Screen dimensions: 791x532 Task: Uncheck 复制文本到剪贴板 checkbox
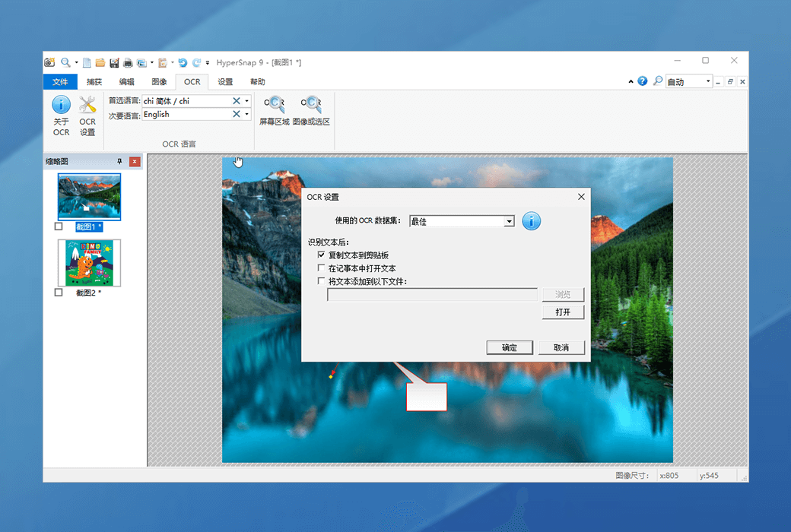pyautogui.click(x=322, y=255)
